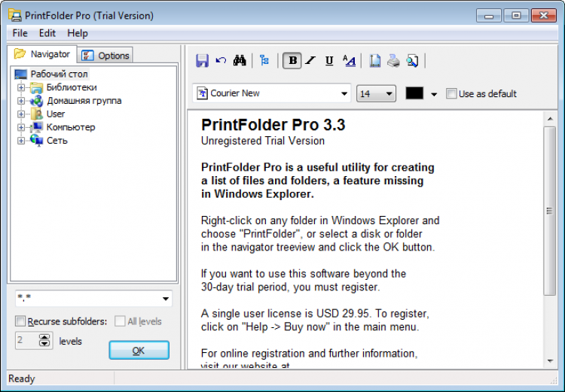Image resolution: width=565 pixels, height=392 pixels.
Task: Click the black font color swatch
Action: 414,93
